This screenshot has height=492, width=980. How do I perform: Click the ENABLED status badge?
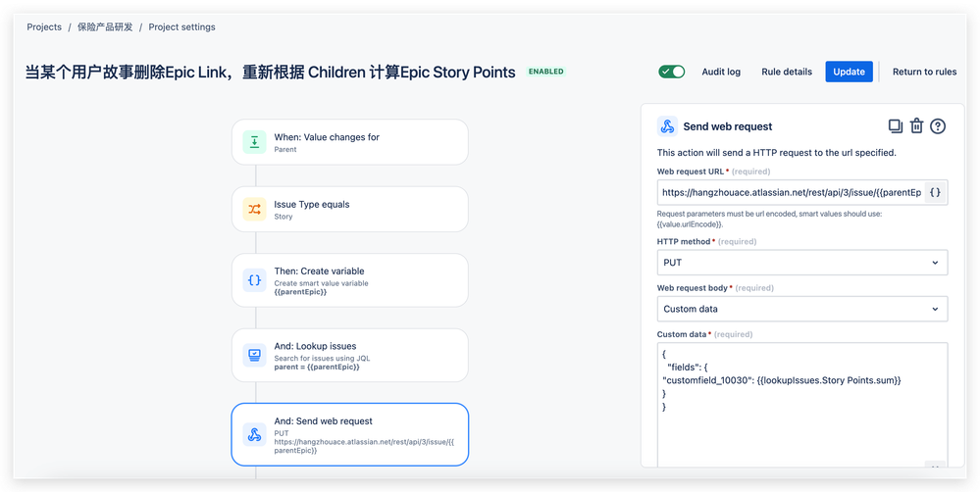click(x=546, y=72)
